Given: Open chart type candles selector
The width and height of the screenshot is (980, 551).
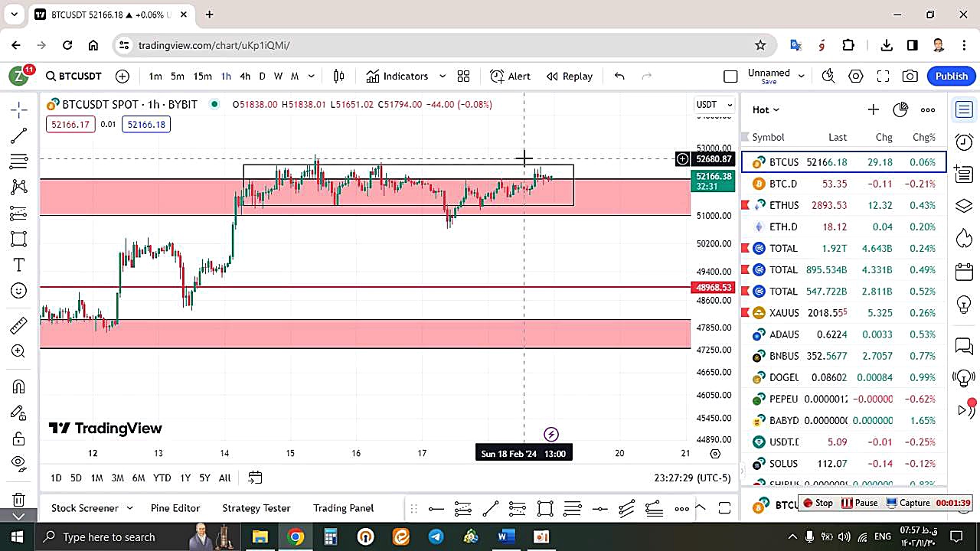Looking at the screenshot, I should pyautogui.click(x=339, y=76).
